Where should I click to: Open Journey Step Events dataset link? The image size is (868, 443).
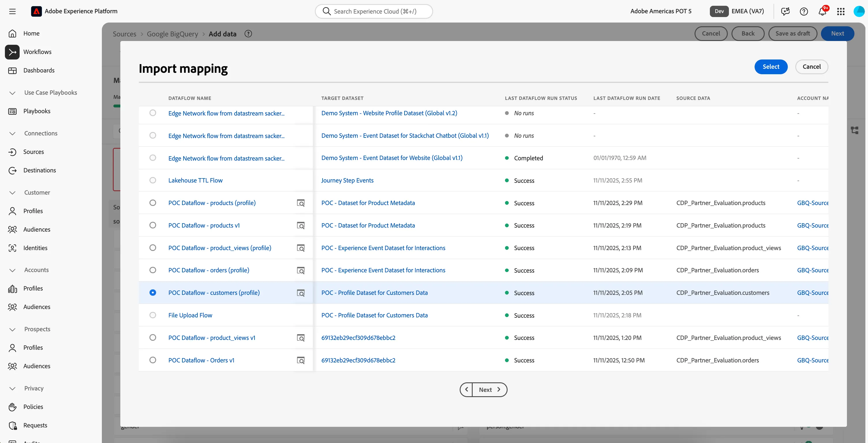click(x=347, y=180)
